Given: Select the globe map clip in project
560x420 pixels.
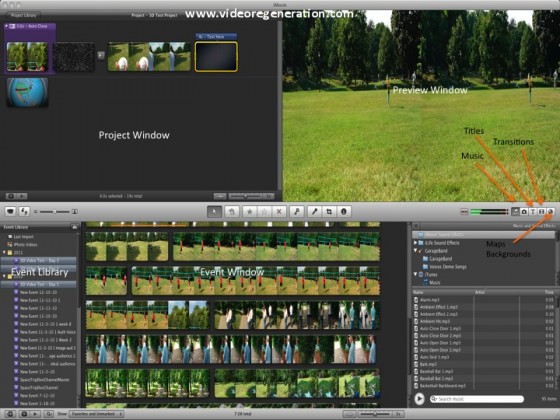Looking at the screenshot, I should 27,92.
